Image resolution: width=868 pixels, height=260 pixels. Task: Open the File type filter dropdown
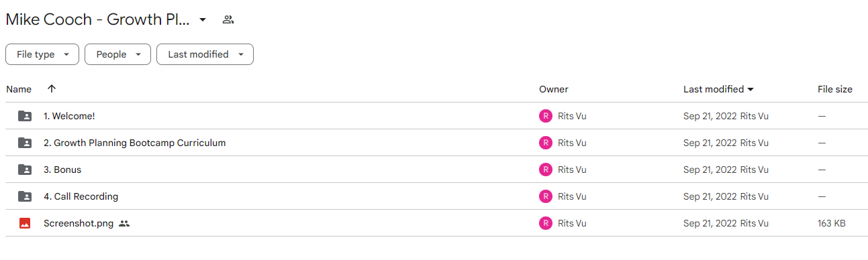pyautogui.click(x=42, y=54)
